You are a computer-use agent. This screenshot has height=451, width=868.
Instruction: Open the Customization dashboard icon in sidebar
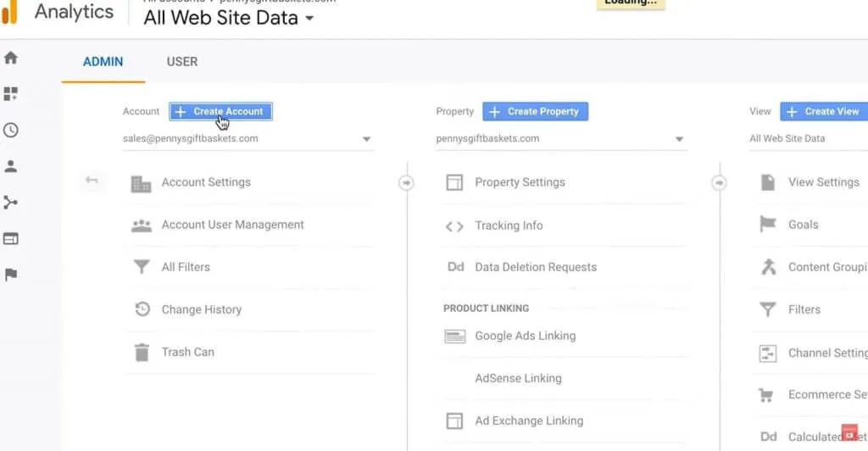point(10,93)
